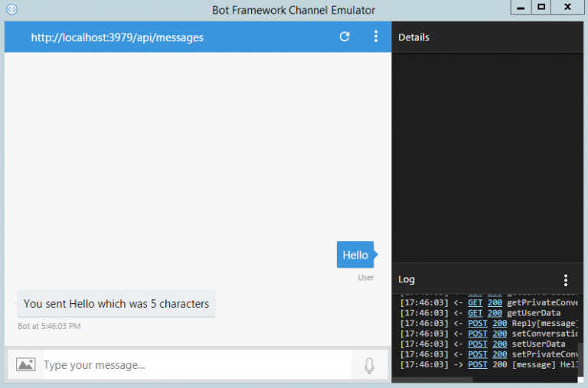
Task: Click the refresh conversation icon
Action: click(345, 37)
